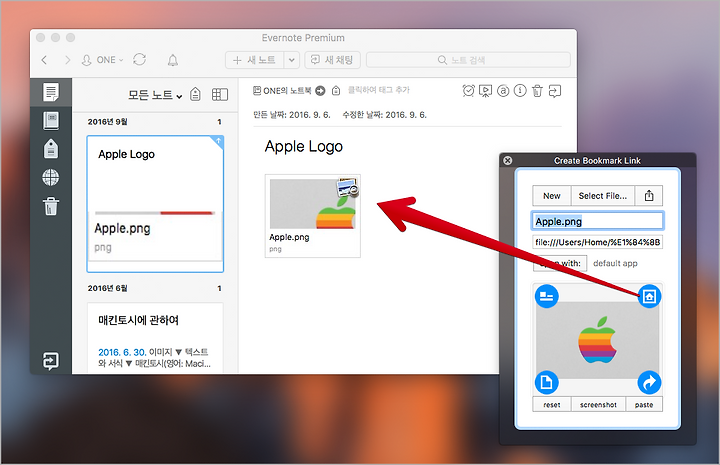Click the blue image icon at the preview corner

click(649, 297)
